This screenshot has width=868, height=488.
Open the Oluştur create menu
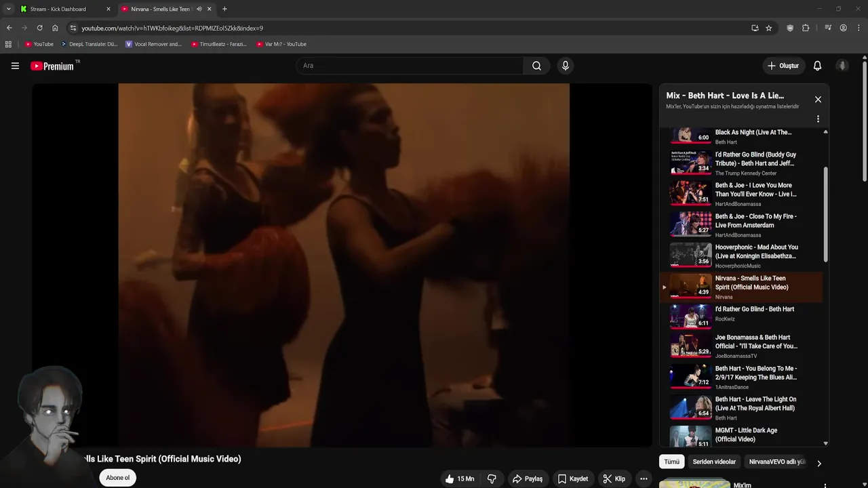coord(783,66)
